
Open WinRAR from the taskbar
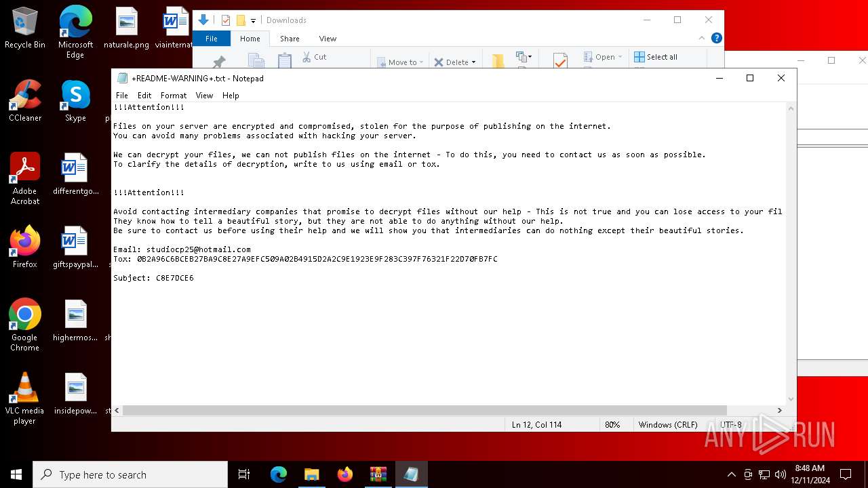tap(378, 474)
